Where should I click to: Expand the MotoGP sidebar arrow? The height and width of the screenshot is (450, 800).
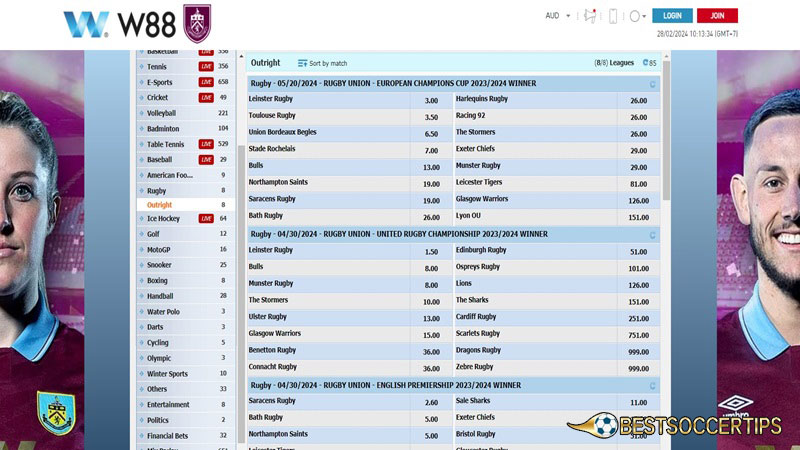tap(142, 249)
